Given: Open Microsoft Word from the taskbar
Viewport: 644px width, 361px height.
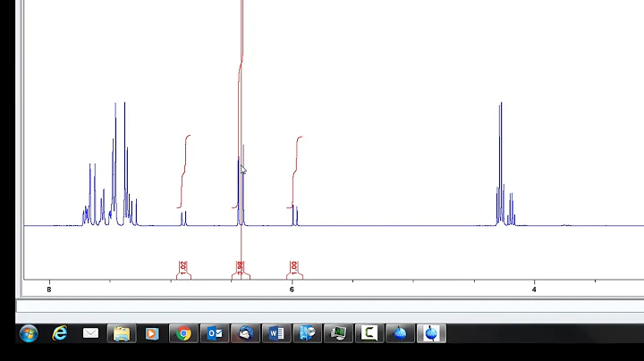Looking at the screenshot, I should 276,333.
